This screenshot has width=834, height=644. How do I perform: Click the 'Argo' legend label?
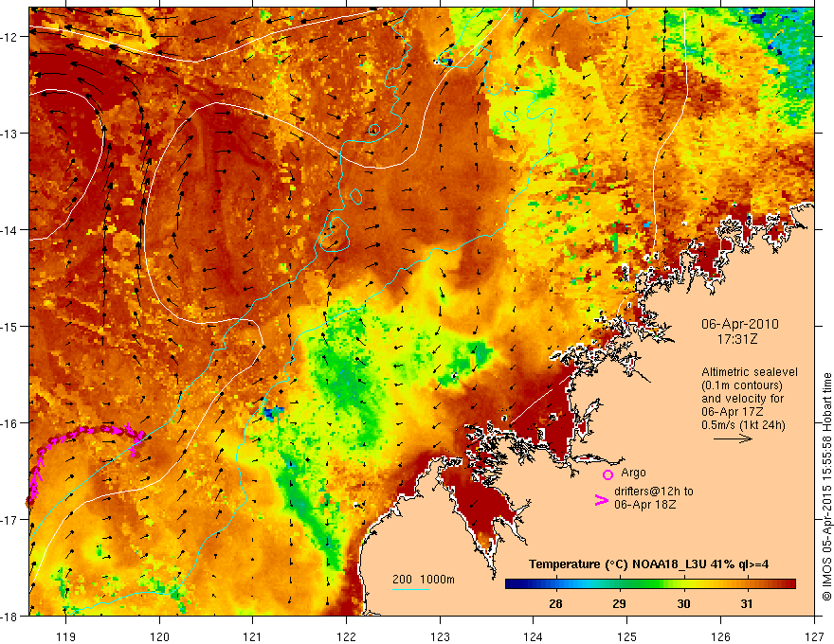[633, 473]
